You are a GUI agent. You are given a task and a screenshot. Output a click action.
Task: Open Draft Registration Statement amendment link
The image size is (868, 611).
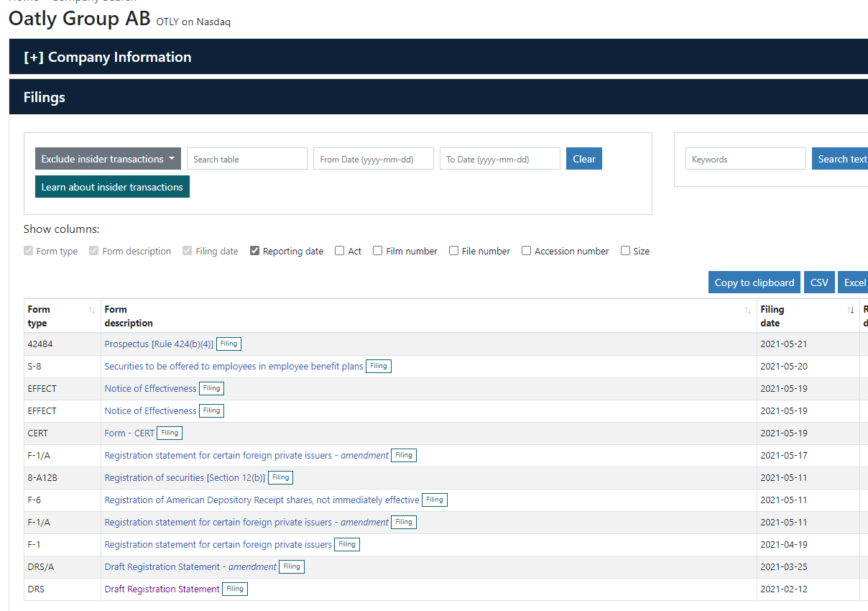(x=190, y=567)
